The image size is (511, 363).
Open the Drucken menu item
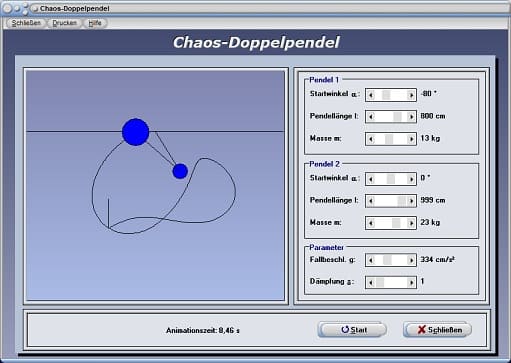click(x=64, y=23)
